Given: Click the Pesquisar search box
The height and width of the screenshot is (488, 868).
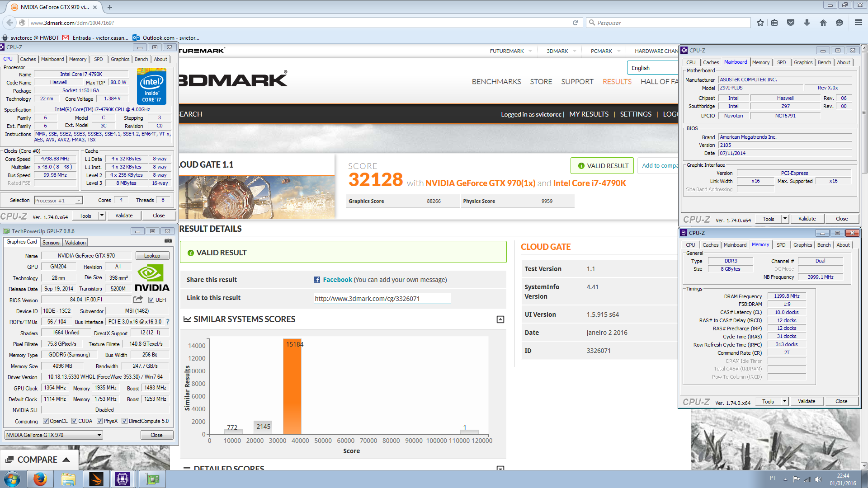Looking at the screenshot, I should click(668, 23).
